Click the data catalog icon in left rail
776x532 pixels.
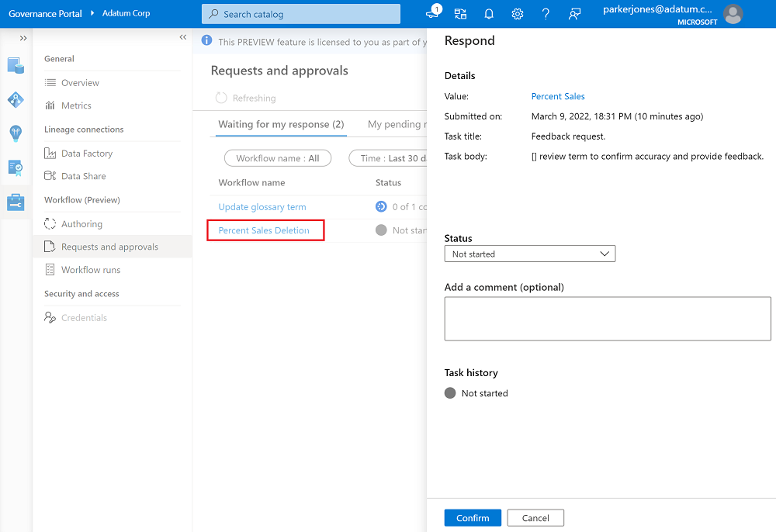[16, 65]
